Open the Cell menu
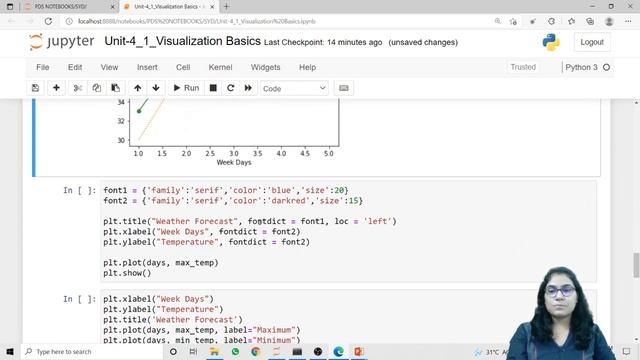This screenshot has height=360, width=640. (183, 67)
